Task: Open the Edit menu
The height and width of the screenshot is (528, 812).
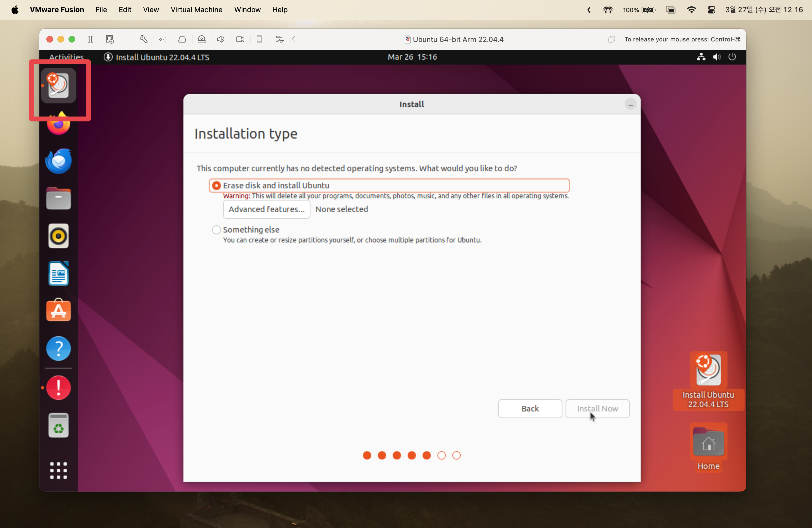Action: click(125, 10)
